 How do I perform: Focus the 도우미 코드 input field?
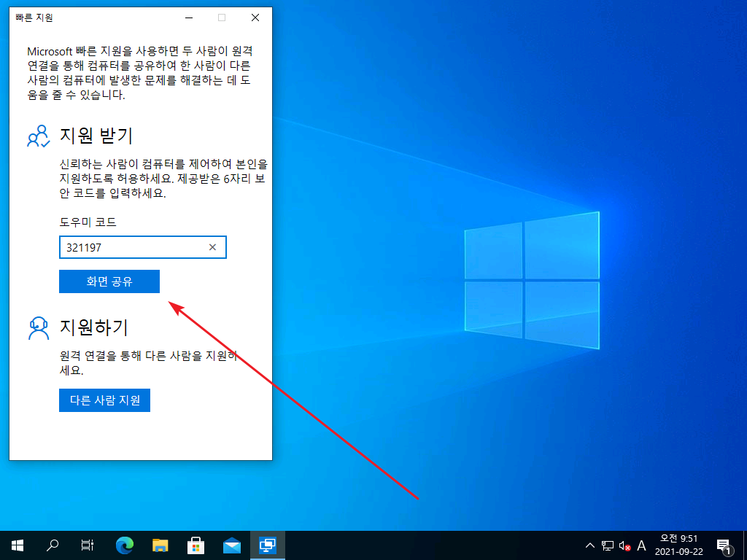(x=142, y=247)
